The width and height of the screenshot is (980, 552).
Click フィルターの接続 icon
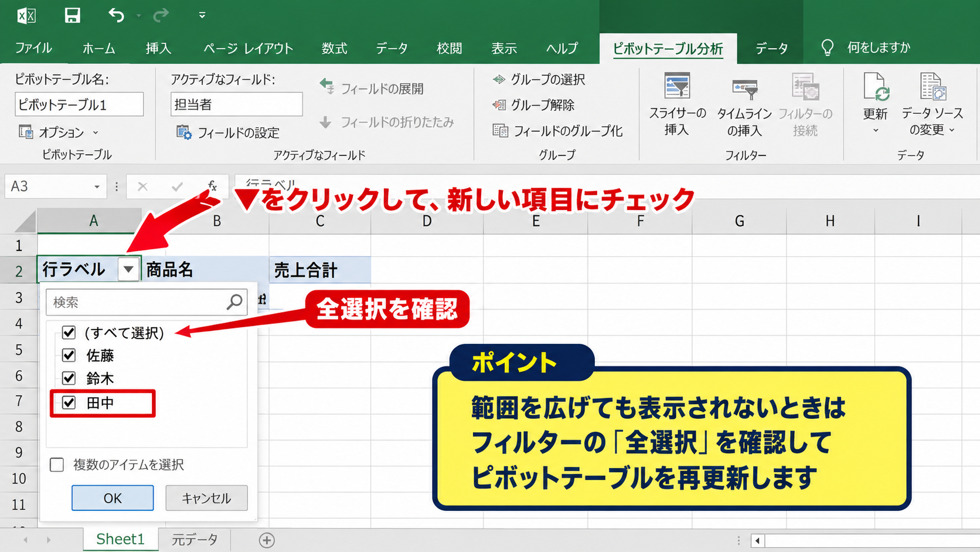(x=805, y=86)
